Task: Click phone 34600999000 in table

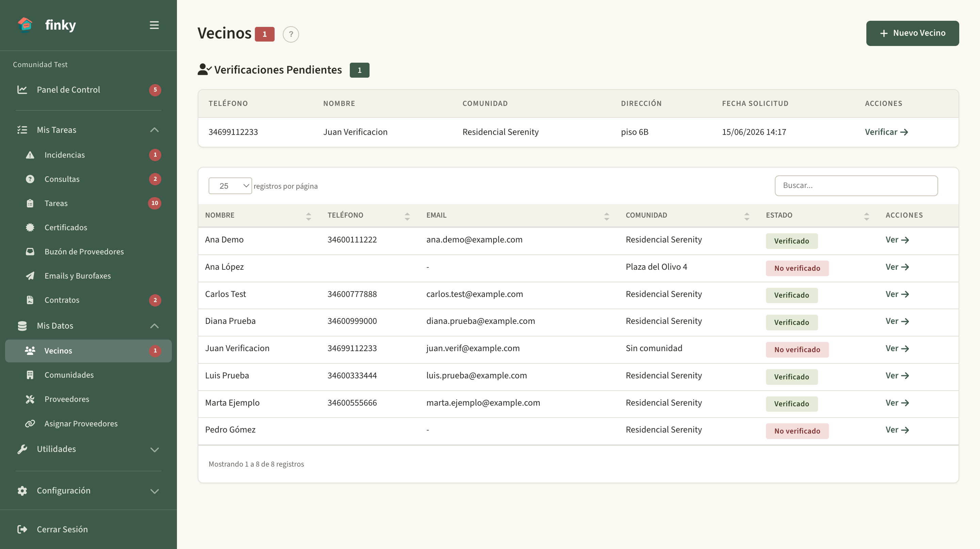Action: pyautogui.click(x=352, y=321)
